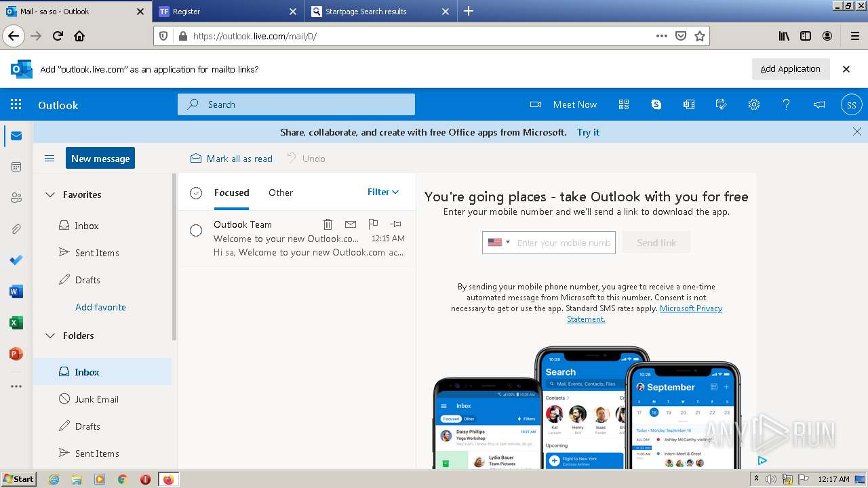This screenshot has width=868, height=488.
Task: Collapse the Favorites section
Action: (x=50, y=195)
